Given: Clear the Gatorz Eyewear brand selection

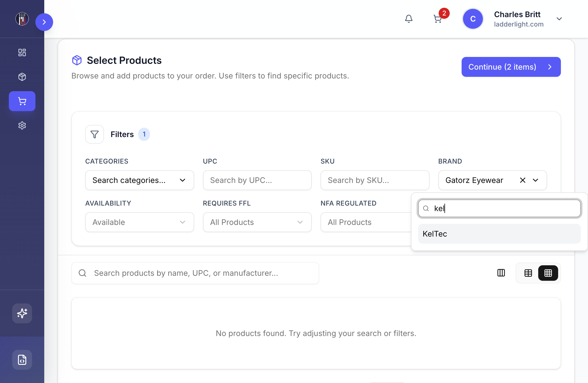Looking at the screenshot, I should click(x=523, y=180).
